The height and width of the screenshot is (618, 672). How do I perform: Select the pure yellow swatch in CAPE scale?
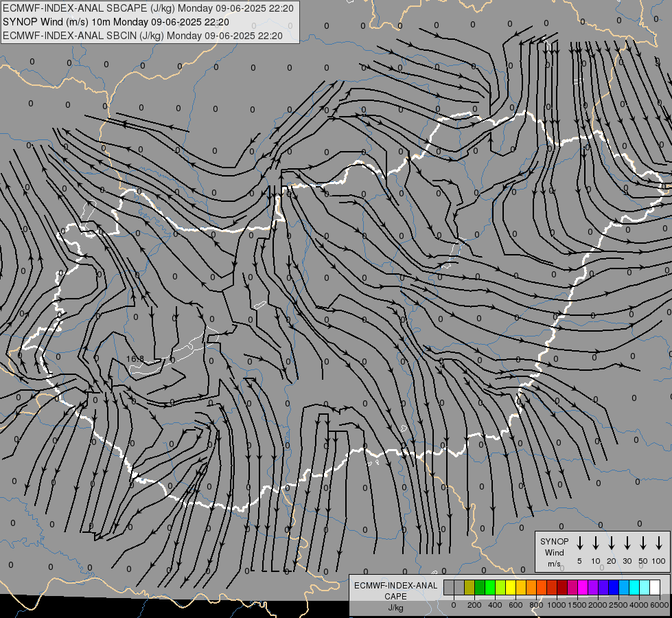511,587
